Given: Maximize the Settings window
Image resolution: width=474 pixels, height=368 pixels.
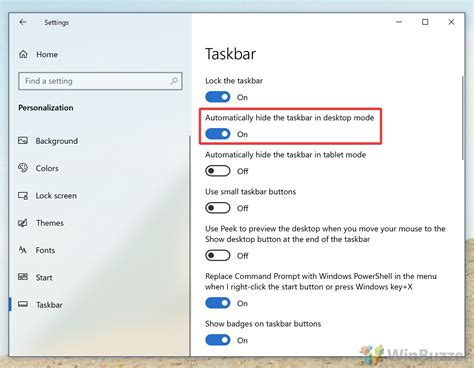Looking at the screenshot, I should click(x=425, y=22).
